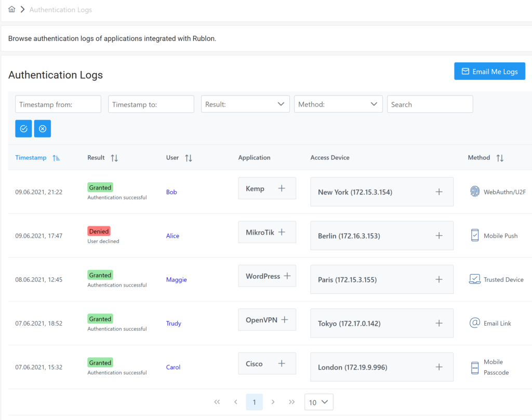
Task: Click the Trusted Device method icon
Action: click(x=474, y=279)
